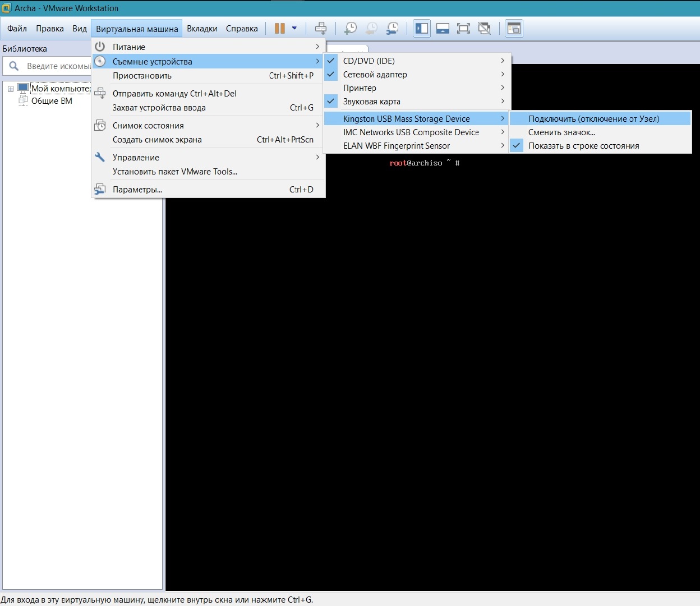Open the snapshot manager toolbar icon
Screen dimensions: 700x606
(x=393, y=28)
